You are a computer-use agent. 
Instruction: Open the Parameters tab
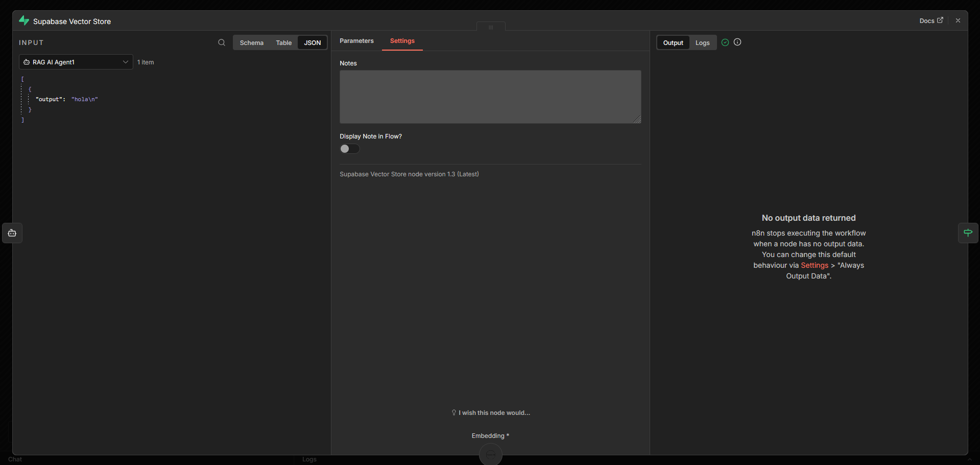(x=356, y=41)
